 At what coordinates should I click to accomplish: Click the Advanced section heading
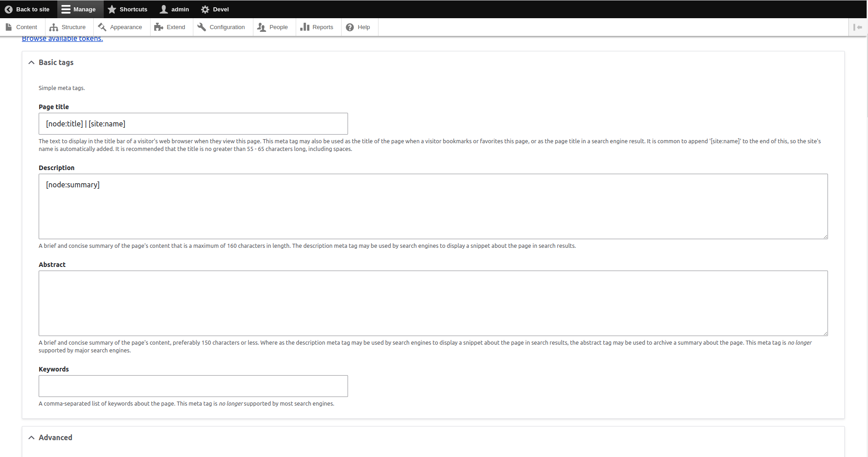pyautogui.click(x=56, y=438)
